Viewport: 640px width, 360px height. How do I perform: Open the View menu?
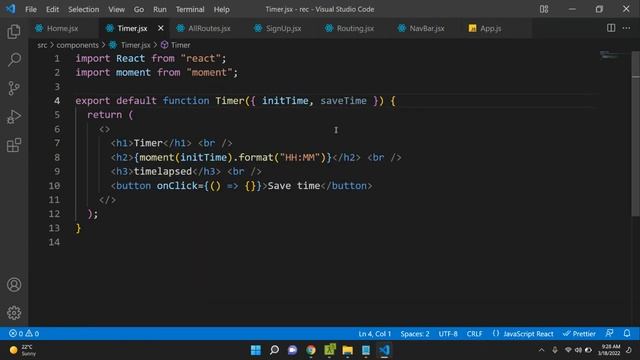pos(116,9)
